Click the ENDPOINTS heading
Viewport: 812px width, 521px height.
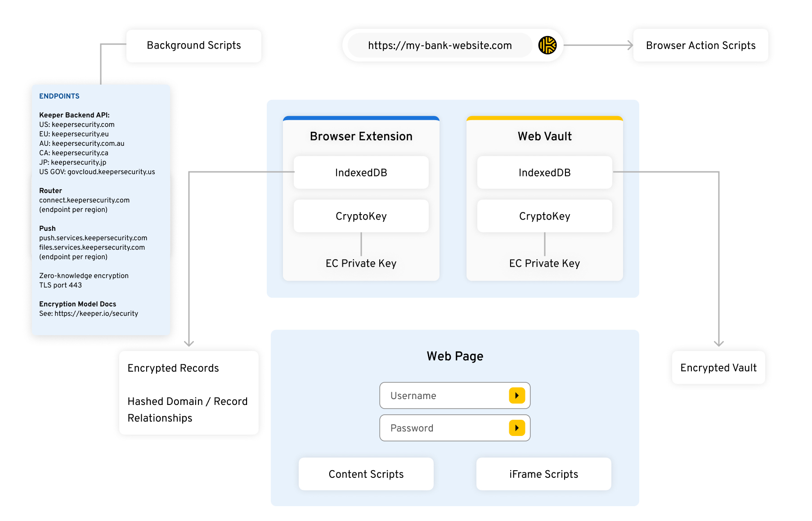59,96
